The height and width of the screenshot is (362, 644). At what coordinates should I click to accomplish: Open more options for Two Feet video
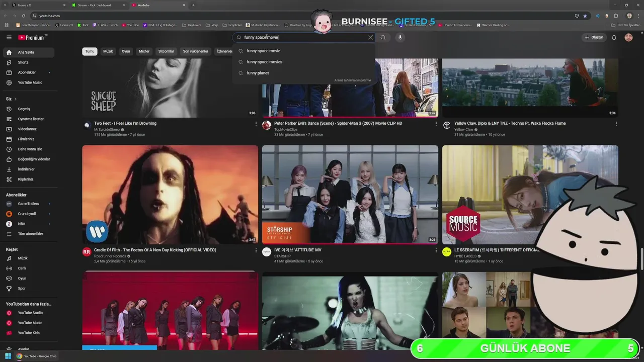click(256, 124)
